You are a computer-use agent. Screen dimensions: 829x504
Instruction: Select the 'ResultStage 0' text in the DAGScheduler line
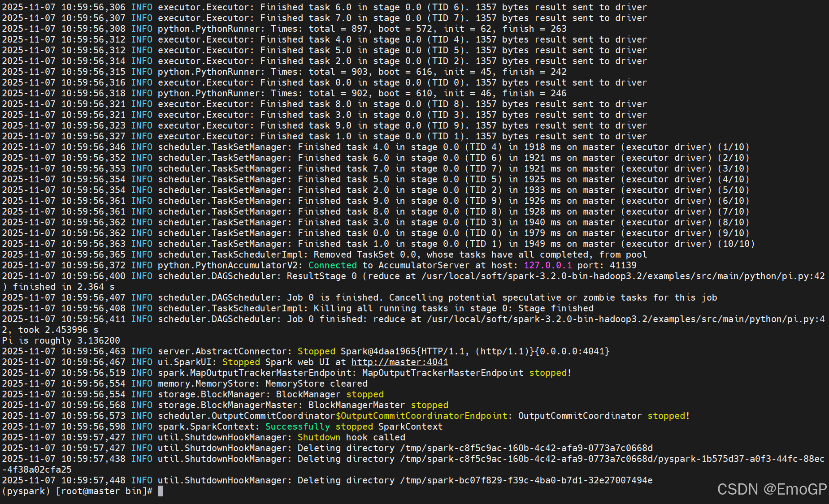[x=322, y=276]
